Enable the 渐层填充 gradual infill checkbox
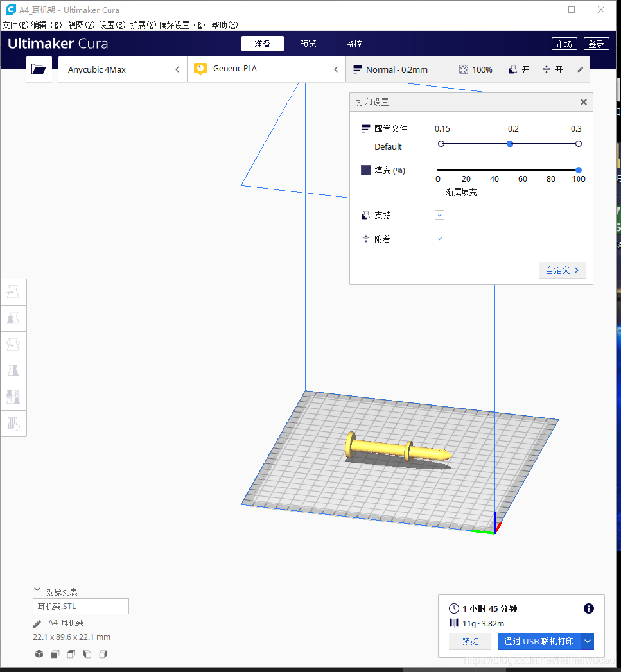This screenshot has height=672, width=621. [439, 191]
